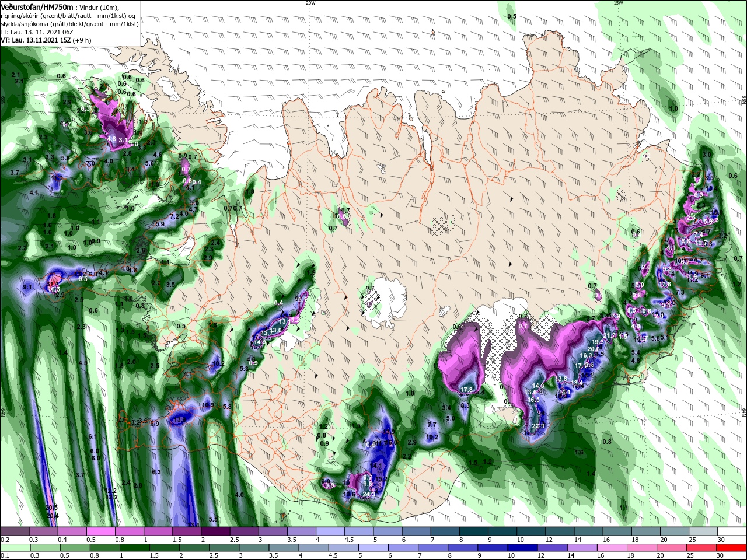Viewport: 747px width, 560px height.
Task: Click the '0.1' label starting the lower legend row
Action: point(5,556)
